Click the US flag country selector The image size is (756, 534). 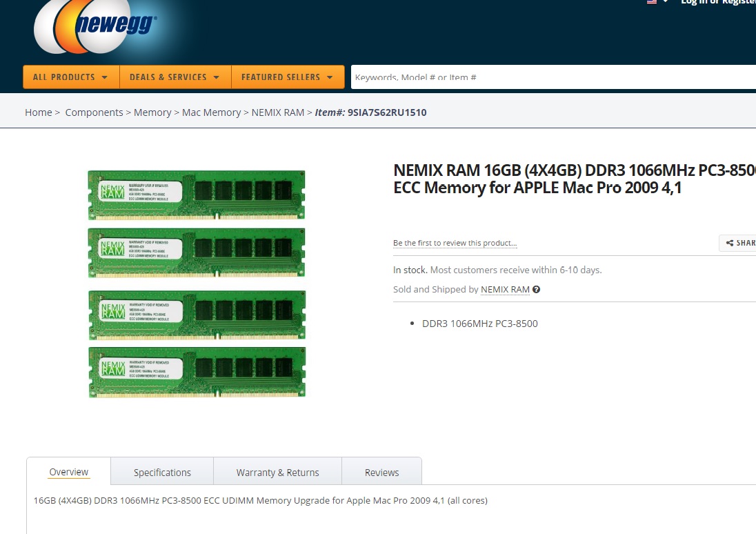(x=652, y=2)
